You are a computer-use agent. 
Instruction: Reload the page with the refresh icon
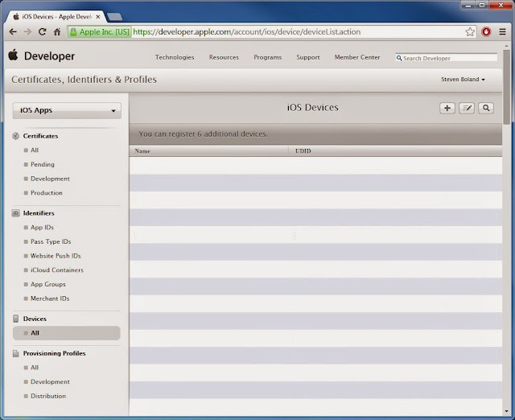click(42, 32)
